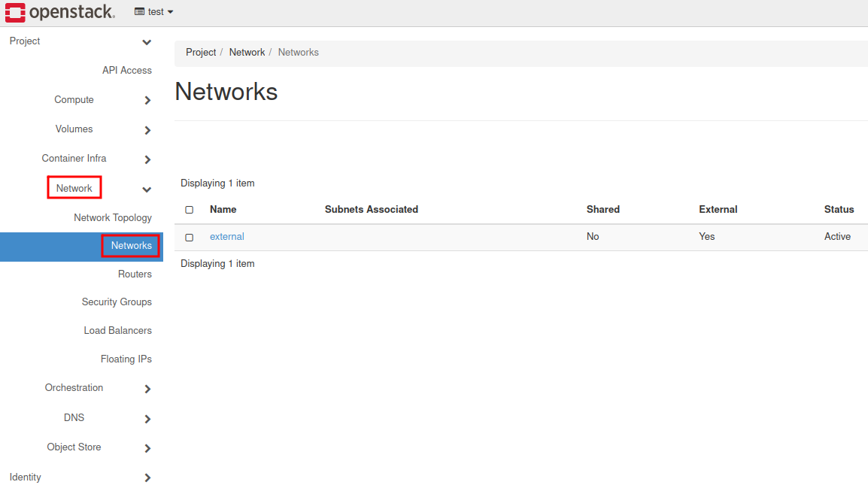
Task: Go to API Access in sidebar
Action: [126, 71]
